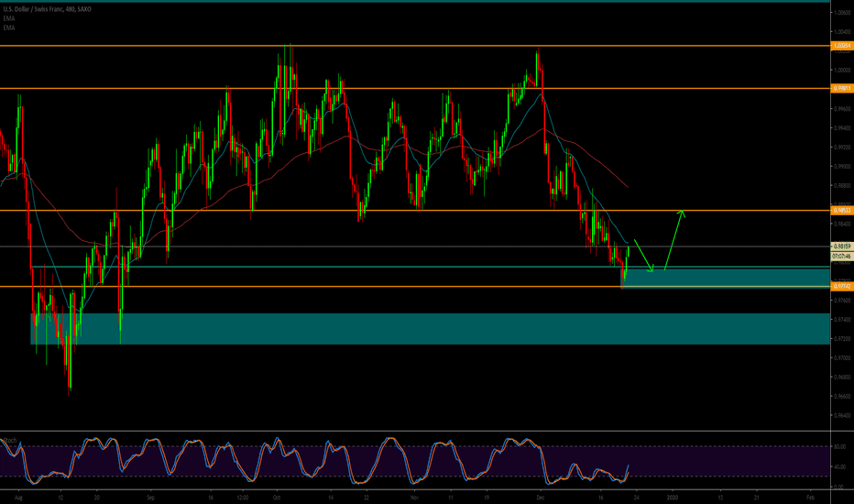The width and height of the screenshot is (854, 504).
Task: Click the Feb label on the time axis
Action: tap(809, 496)
